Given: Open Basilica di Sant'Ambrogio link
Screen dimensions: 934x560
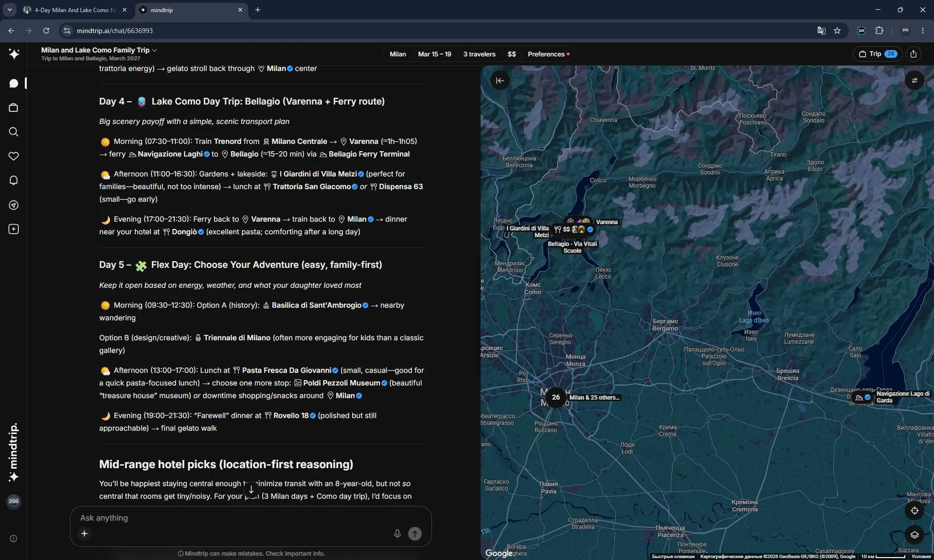Looking at the screenshot, I should pos(316,305).
